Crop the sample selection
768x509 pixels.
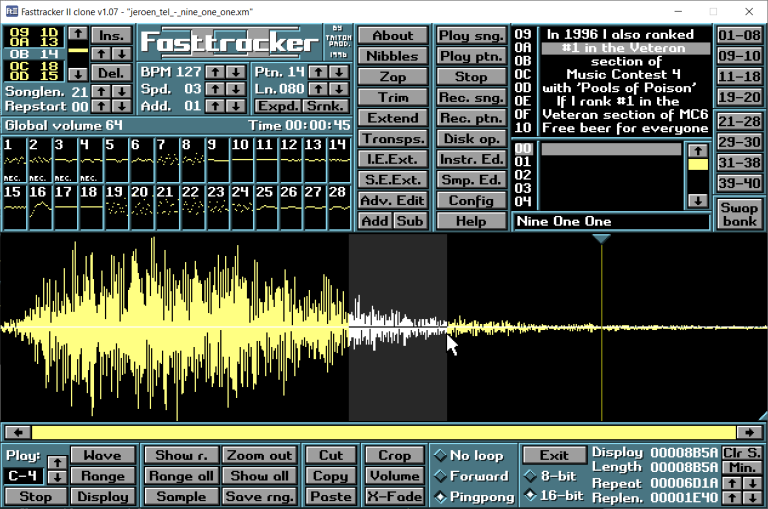click(x=395, y=456)
